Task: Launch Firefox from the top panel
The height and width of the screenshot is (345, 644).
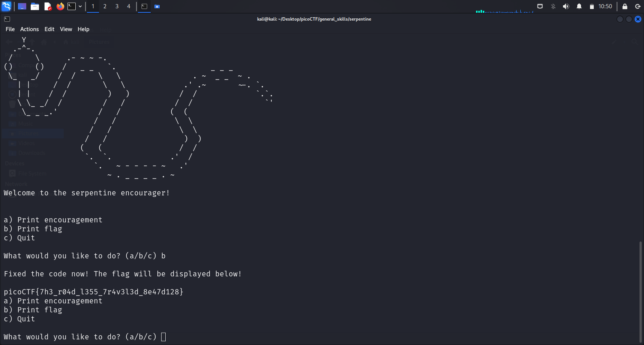Action: [60, 6]
